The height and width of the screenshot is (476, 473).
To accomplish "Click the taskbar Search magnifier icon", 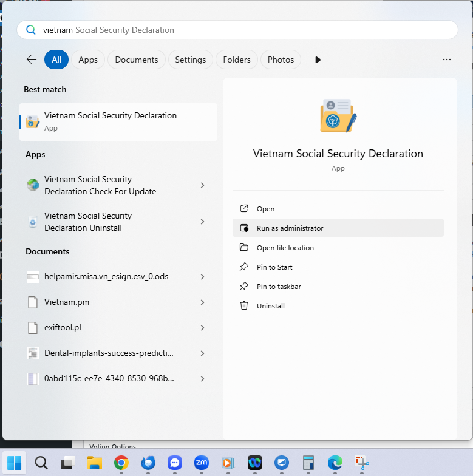I will 41,463.
